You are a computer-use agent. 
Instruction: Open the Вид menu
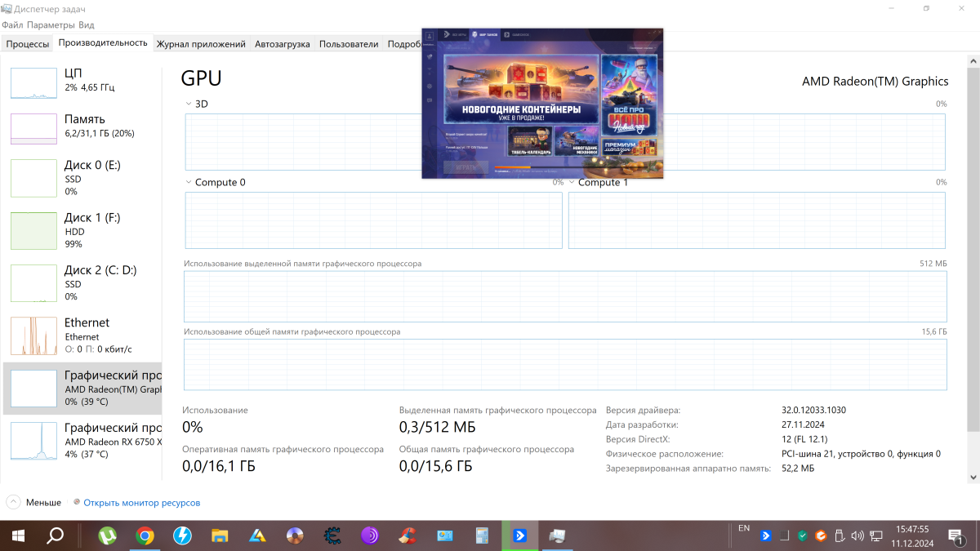pyautogui.click(x=87, y=24)
